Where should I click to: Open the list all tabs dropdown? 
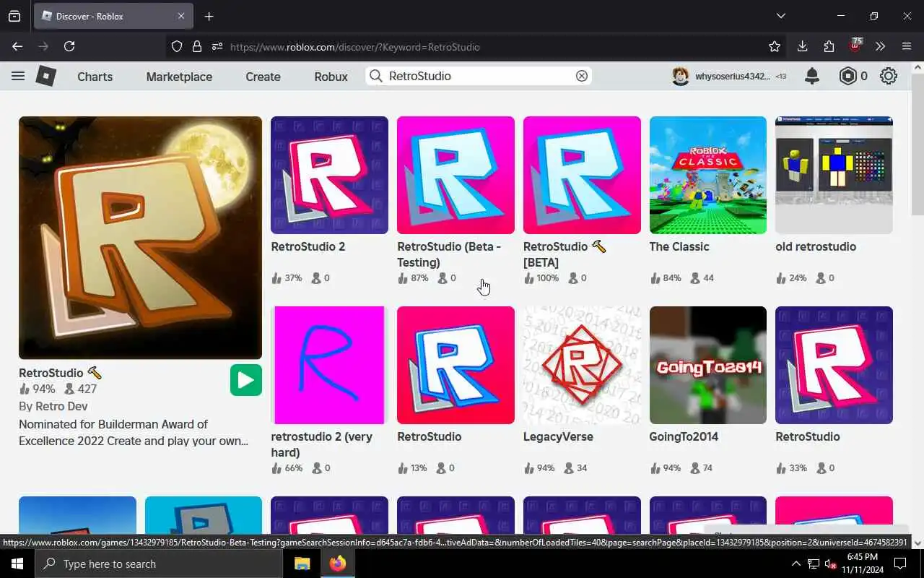pos(780,16)
